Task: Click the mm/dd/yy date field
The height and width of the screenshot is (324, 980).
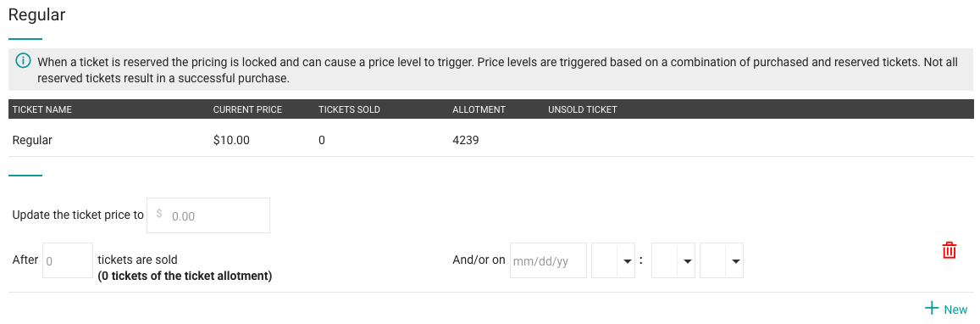Action: click(x=548, y=260)
